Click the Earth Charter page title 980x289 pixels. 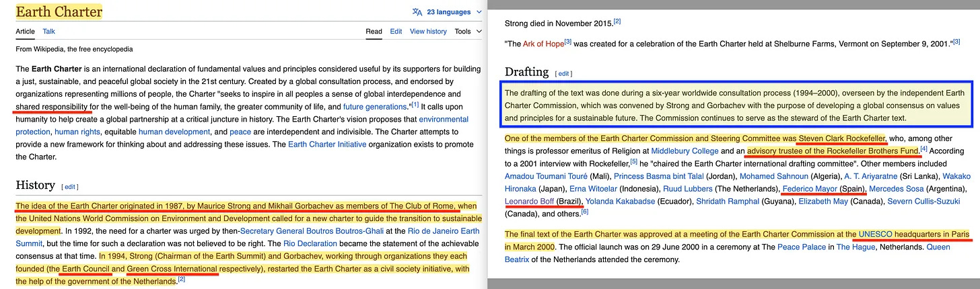(x=59, y=11)
